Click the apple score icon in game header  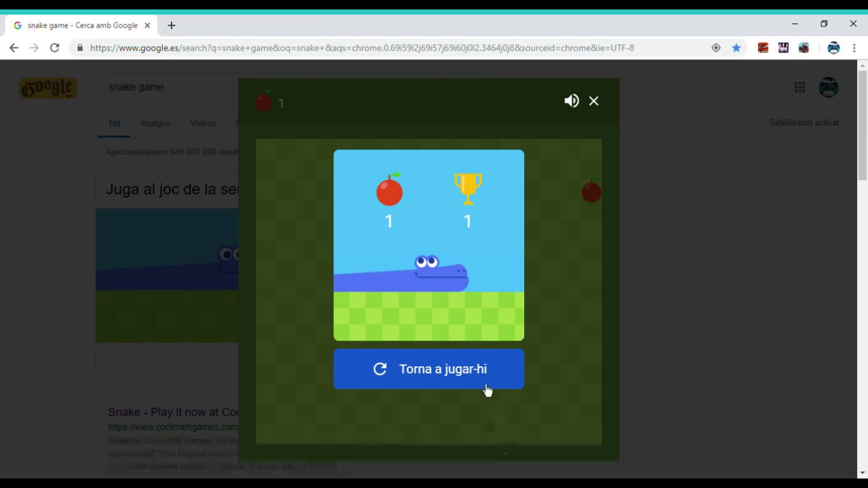[263, 102]
